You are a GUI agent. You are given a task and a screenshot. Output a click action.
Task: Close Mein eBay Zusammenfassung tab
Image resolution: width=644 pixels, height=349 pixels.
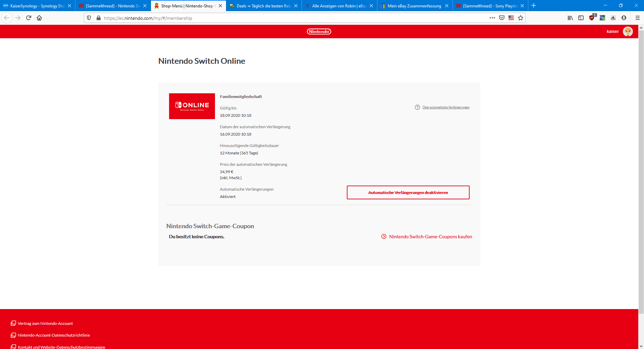447,6
